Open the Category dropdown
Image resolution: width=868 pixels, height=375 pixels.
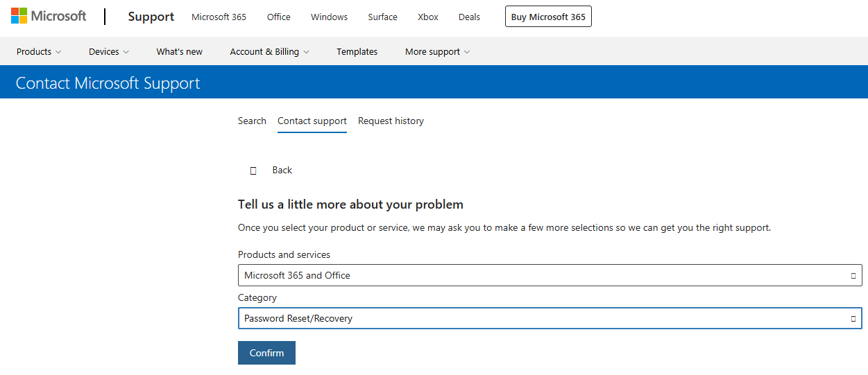click(x=550, y=318)
